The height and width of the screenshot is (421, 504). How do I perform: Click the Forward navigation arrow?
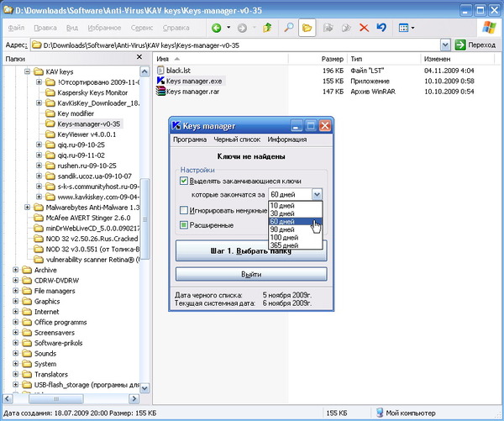pos(242,28)
